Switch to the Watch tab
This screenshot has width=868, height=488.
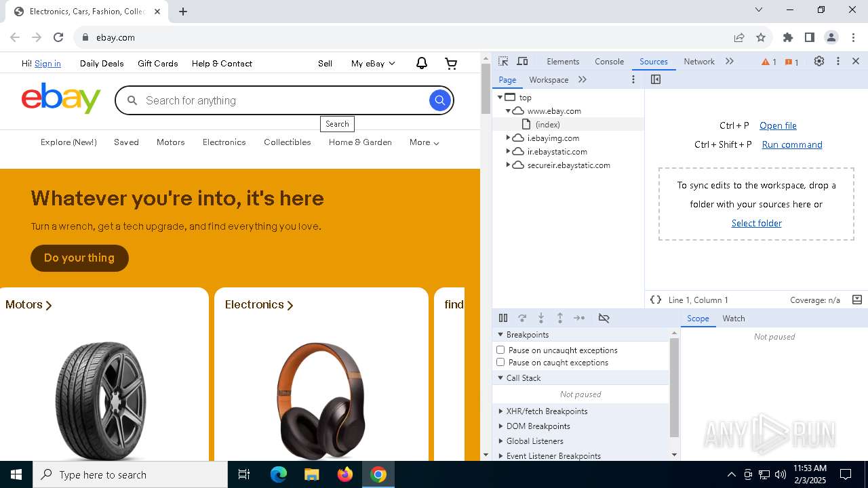[734, 319]
